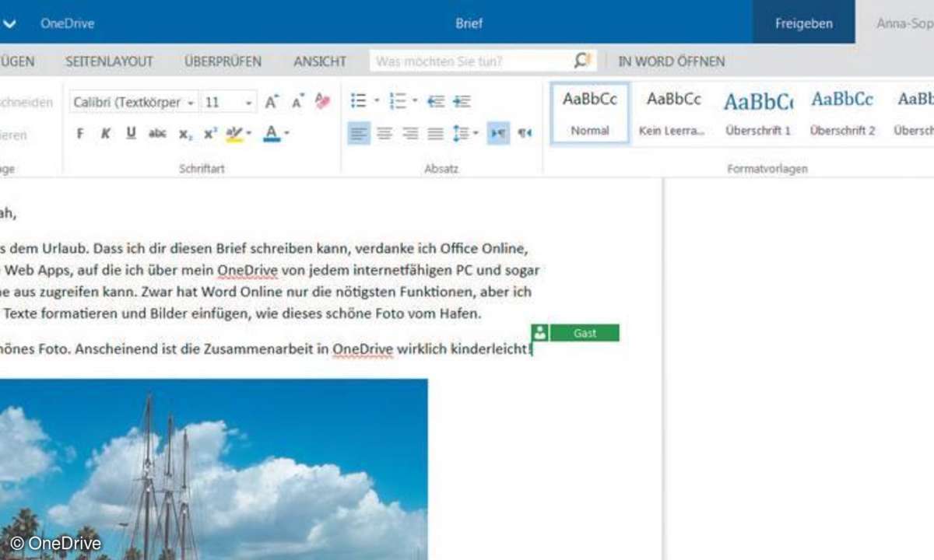
Task: Set left-to-right text direction
Action: coord(499,134)
